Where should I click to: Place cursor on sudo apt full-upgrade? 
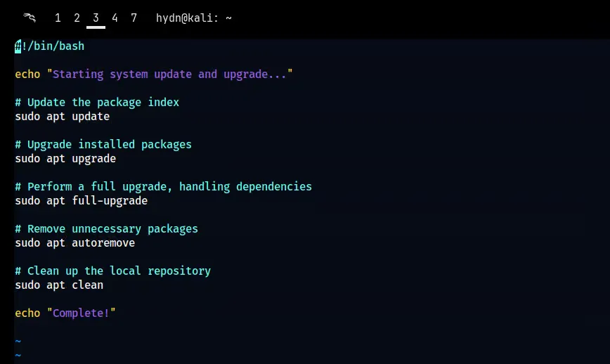coord(82,201)
